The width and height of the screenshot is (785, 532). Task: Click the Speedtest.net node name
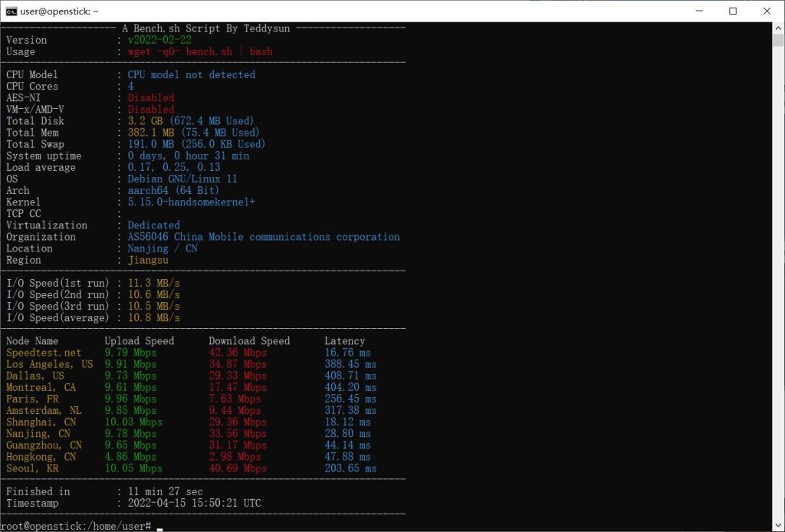(x=44, y=353)
